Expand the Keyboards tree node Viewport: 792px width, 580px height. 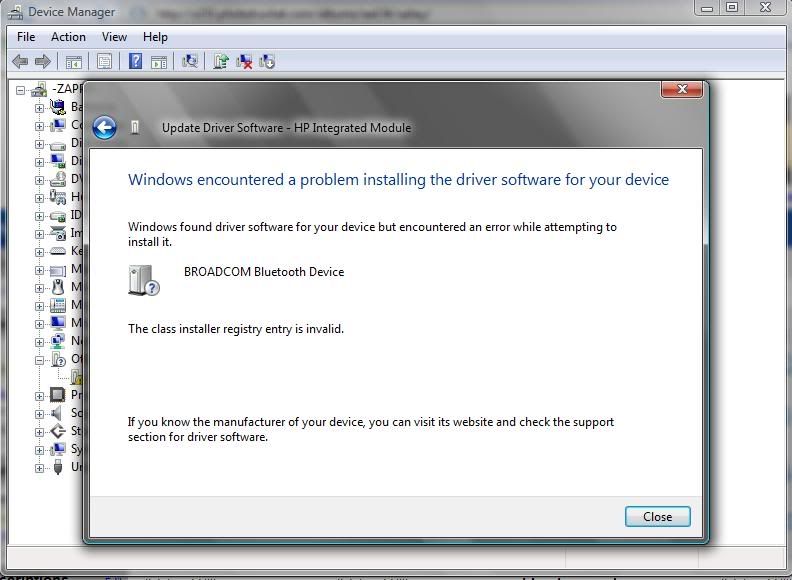coord(39,252)
